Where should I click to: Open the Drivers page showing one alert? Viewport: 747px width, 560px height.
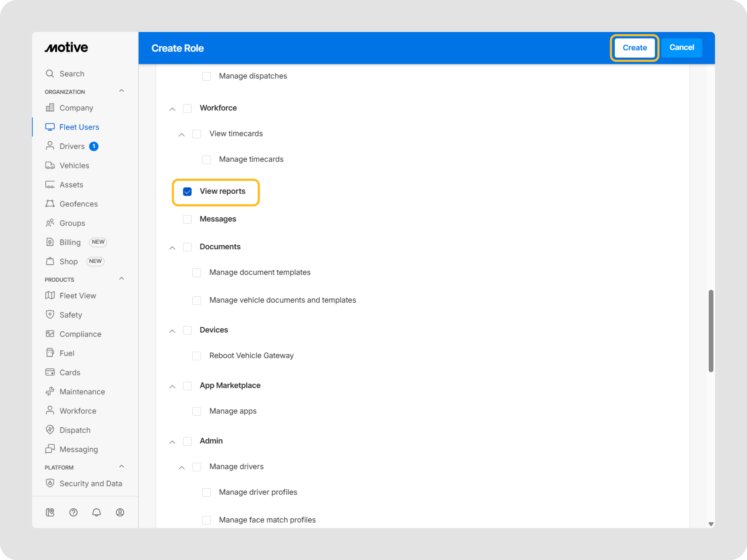(x=72, y=146)
